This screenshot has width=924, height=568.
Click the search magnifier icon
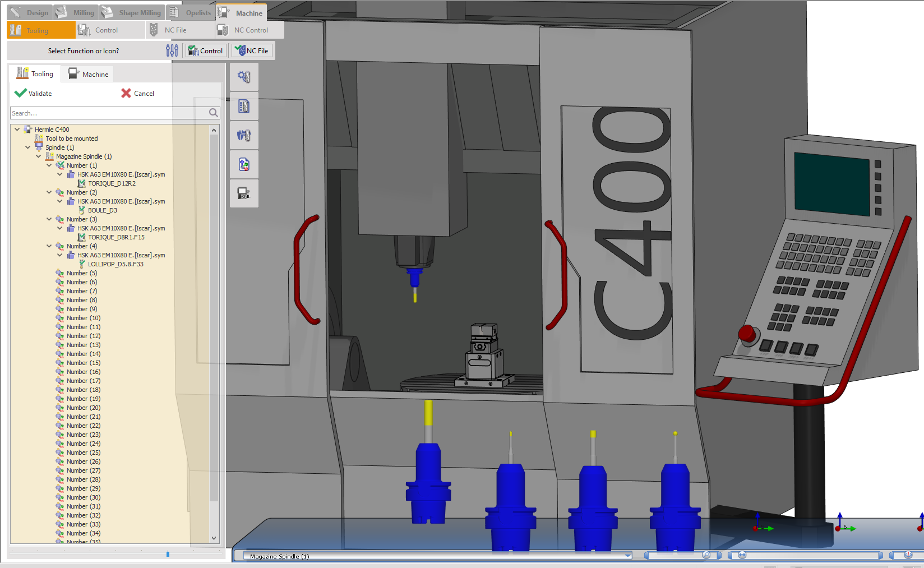click(x=213, y=113)
